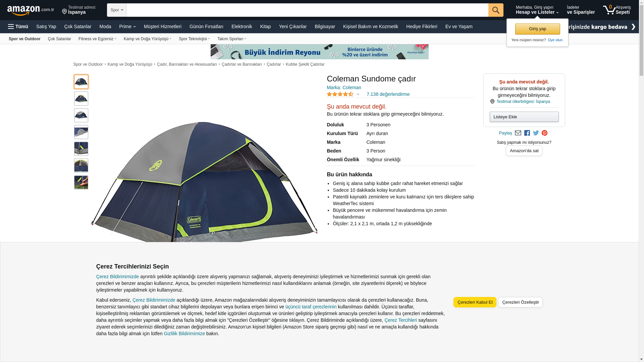The image size is (644, 362).
Task: Click the Amazon.com.tr logo
Action: coord(31,10)
